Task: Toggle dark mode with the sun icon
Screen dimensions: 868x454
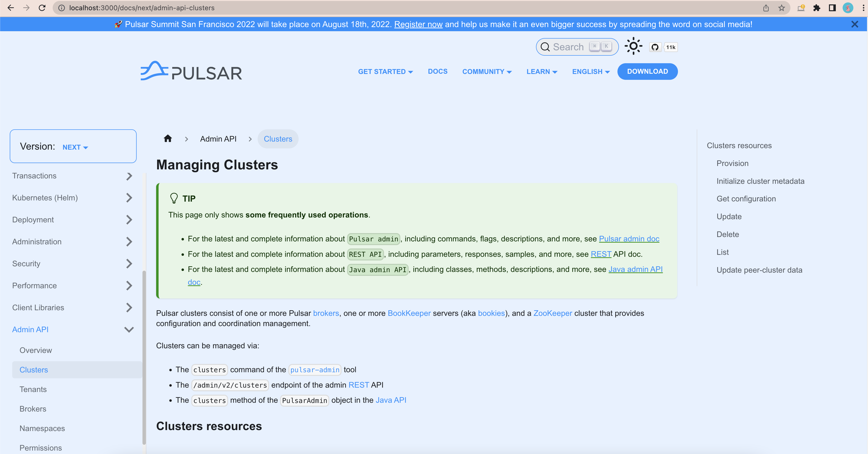Action: tap(633, 46)
